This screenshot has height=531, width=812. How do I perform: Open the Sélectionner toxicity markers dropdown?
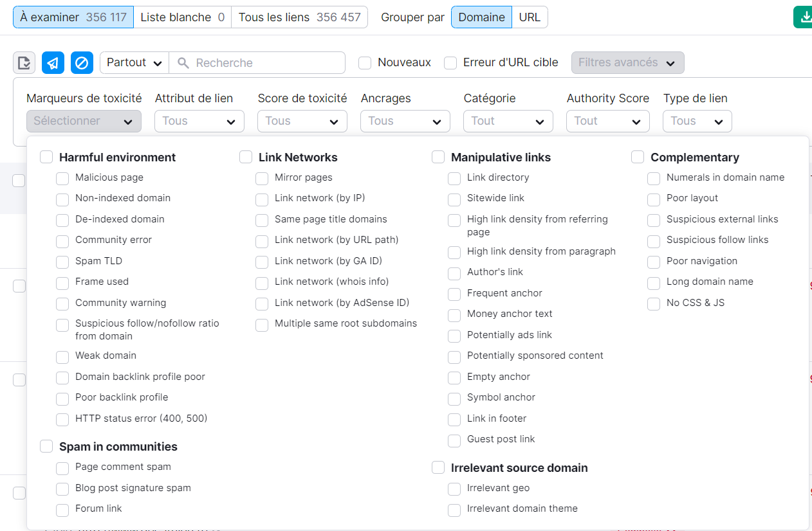coord(84,121)
